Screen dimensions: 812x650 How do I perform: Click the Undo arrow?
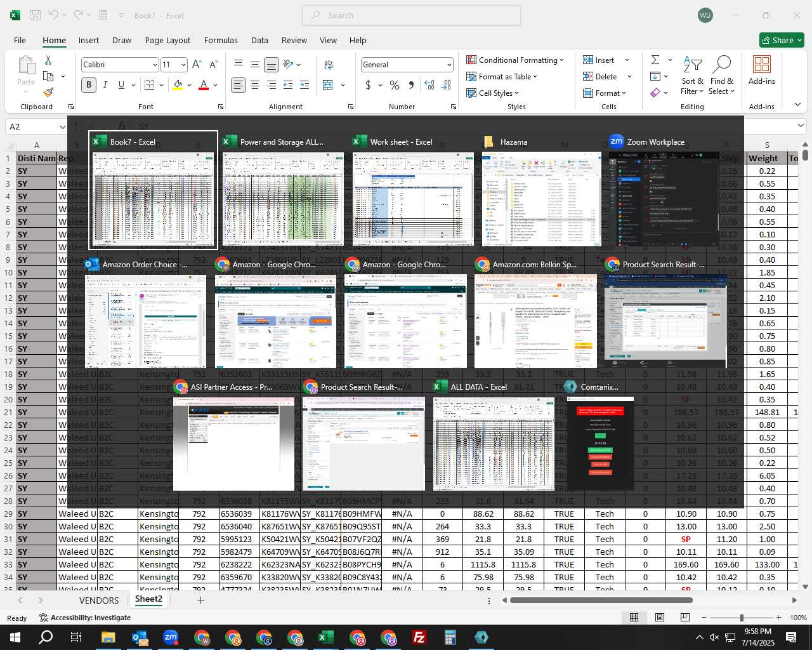coord(54,15)
